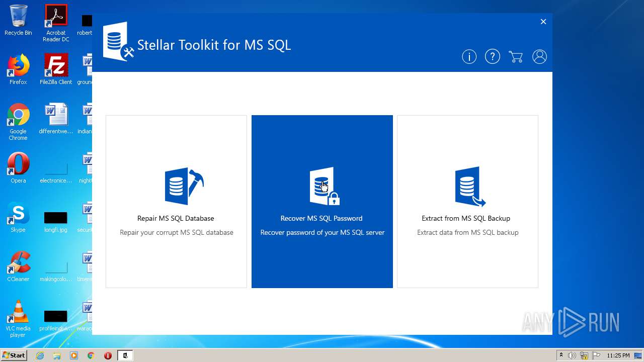Select the FileZilla Client desktop shortcut

[56, 70]
